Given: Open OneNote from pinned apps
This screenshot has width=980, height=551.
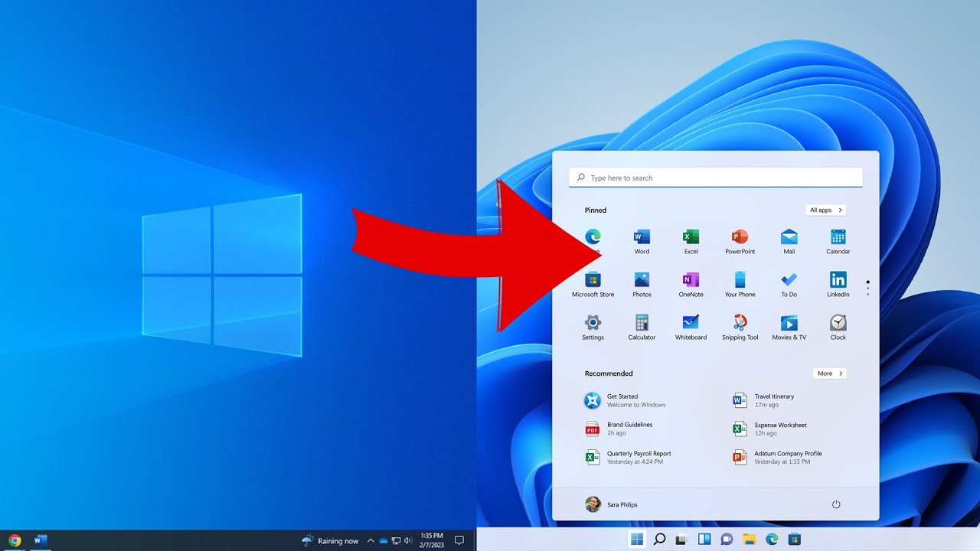Looking at the screenshot, I should click(691, 284).
